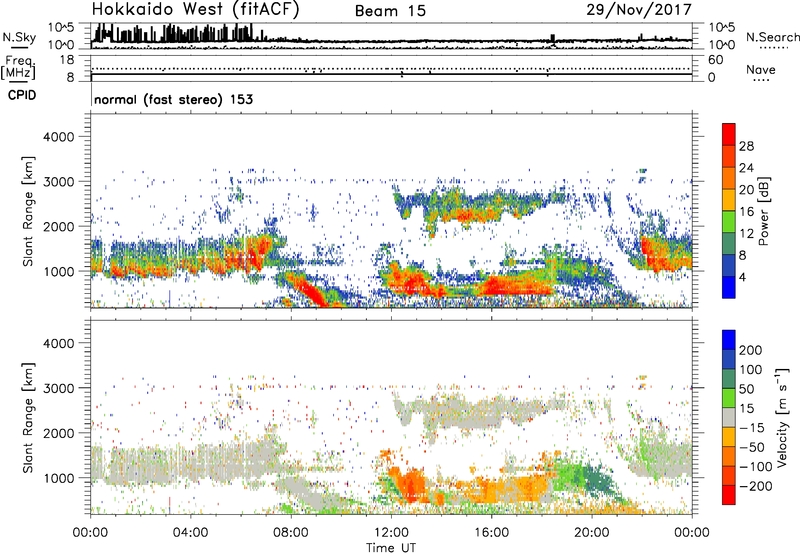This screenshot has width=800, height=554.
Task: Click the 'Hokkaido West (fitACF)' title
Action: [x=195, y=10]
